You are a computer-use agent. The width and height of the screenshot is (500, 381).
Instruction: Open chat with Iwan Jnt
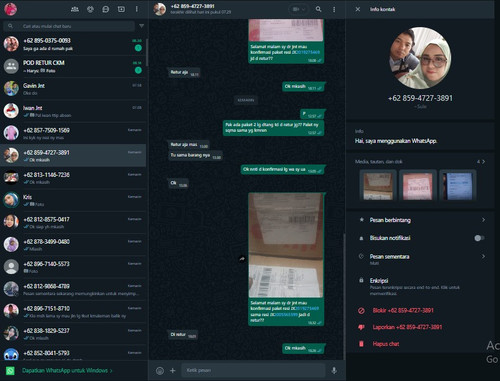pyautogui.click(x=73, y=111)
